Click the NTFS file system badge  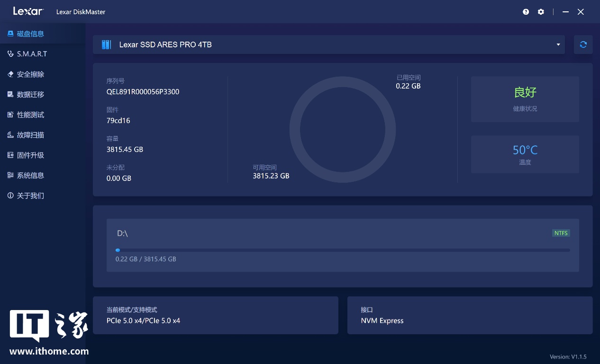561,233
